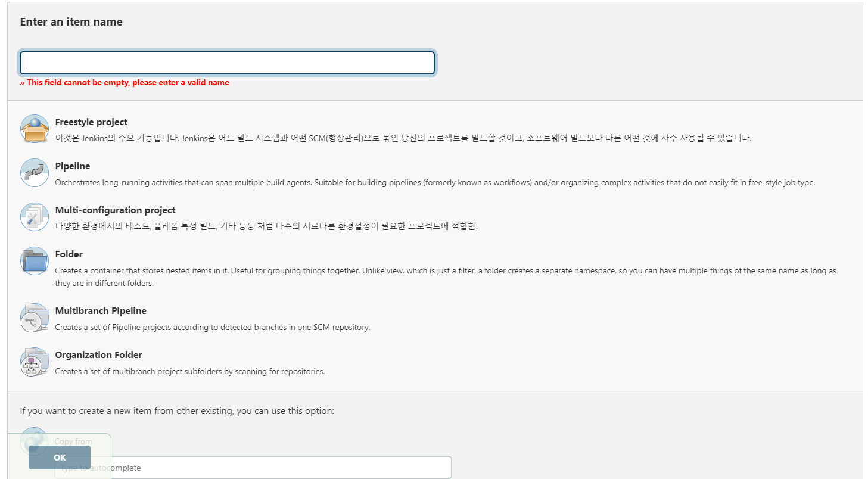868x479 pixels.
Task: Click the Korean Multi-configuration project description
Action: [266, 226]
